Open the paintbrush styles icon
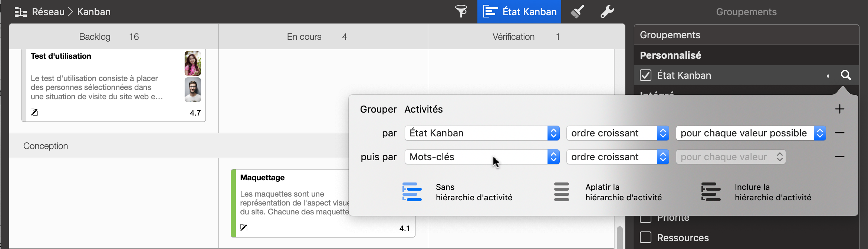 tap(577, 12)
